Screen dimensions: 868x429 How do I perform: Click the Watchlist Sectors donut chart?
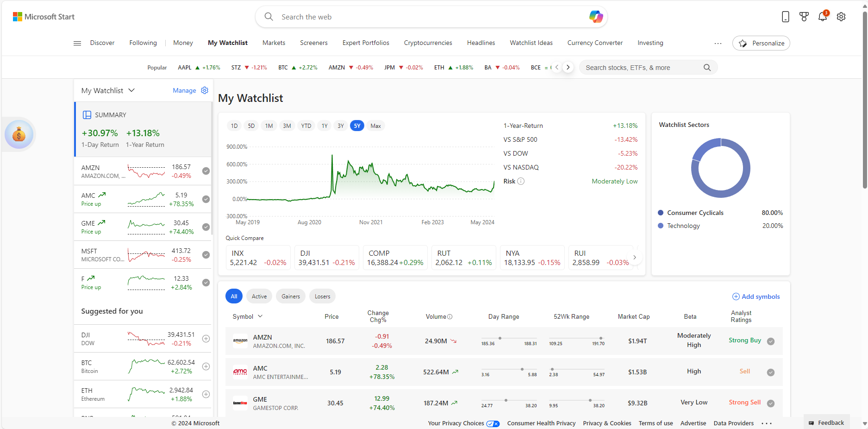click(720, 168)
